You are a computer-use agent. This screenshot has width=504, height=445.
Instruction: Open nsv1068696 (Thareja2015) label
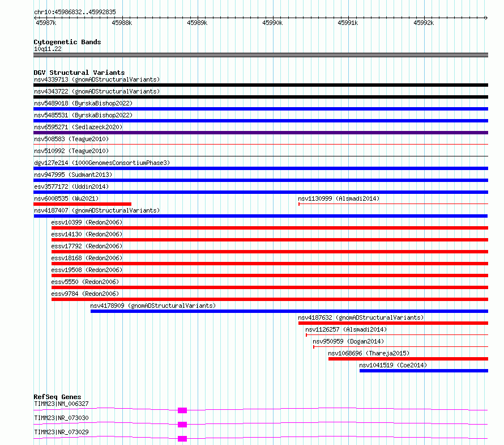pyautogui.click(x=369, y=353)
